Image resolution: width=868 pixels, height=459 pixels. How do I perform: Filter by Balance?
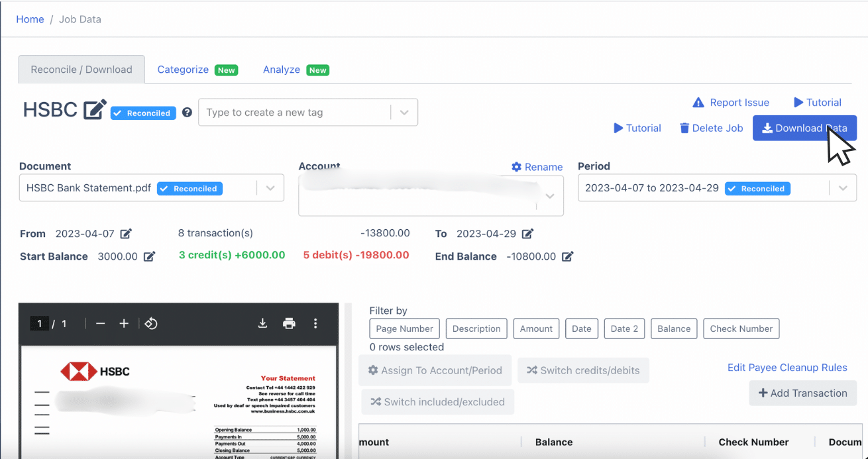click(x=674, y=329)
